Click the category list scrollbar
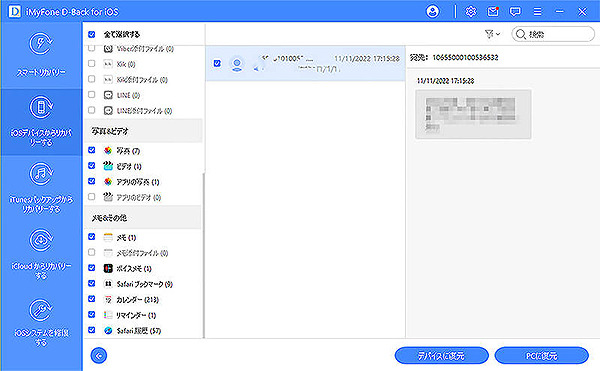The image size is (600, 371). tap(204, 255)
